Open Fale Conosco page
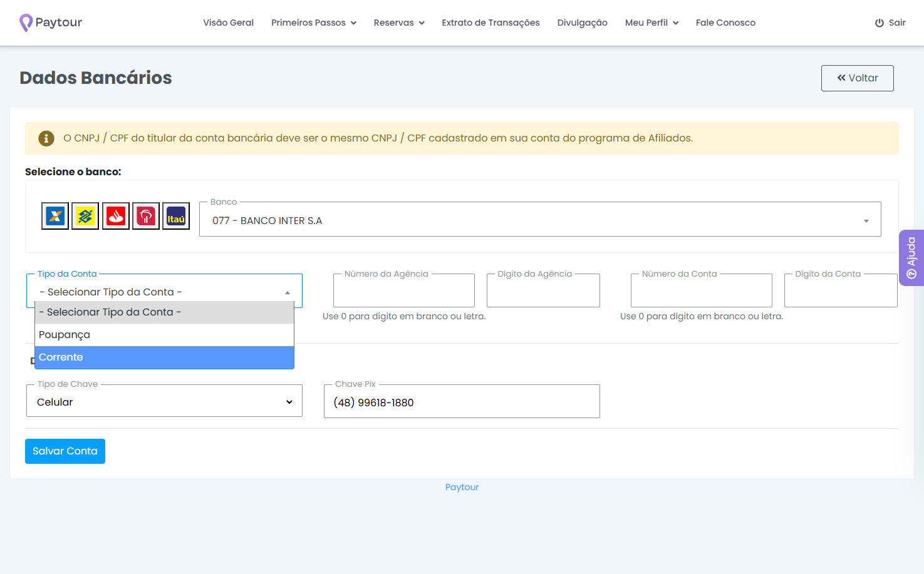The image size is (924, 574). pos(725,23)
